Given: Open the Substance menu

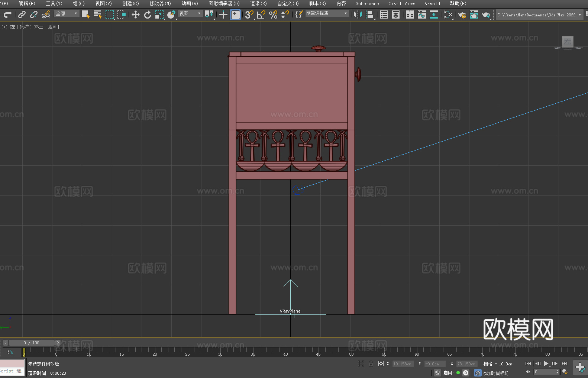Looking at the screenshot, I should pyautogui.click(x=367, y=3).
